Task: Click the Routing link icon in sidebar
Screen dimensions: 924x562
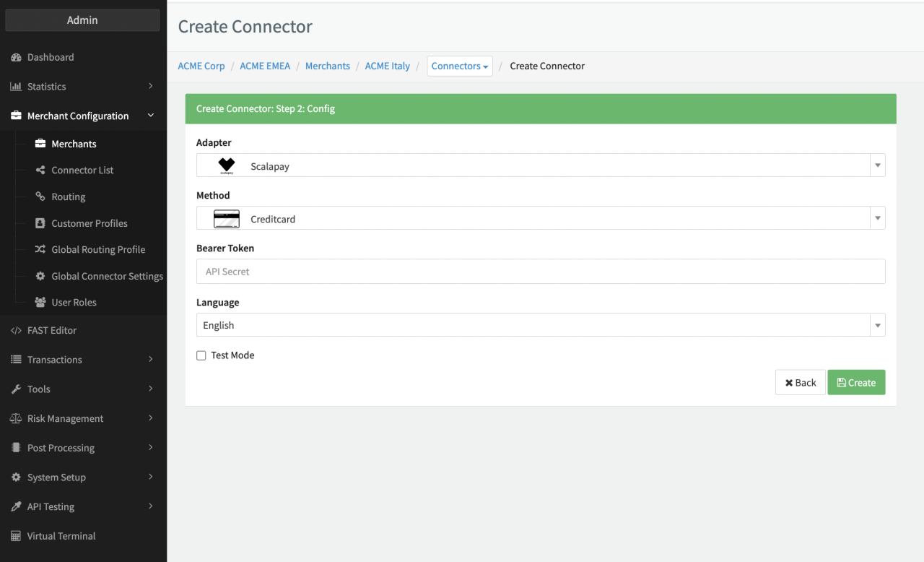Action: tap(40, 196)
